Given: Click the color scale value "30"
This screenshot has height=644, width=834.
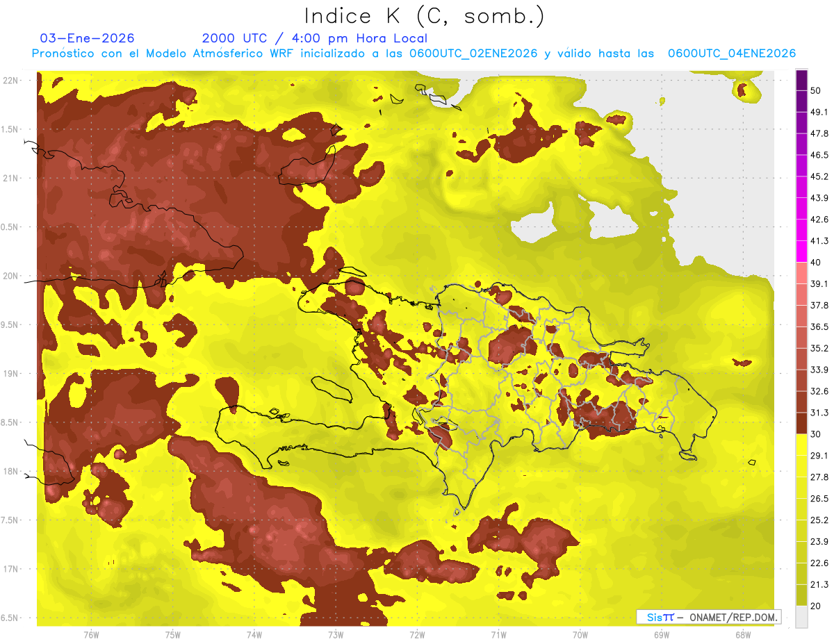Looking at the screenshot, I should (x=817, y=434).
